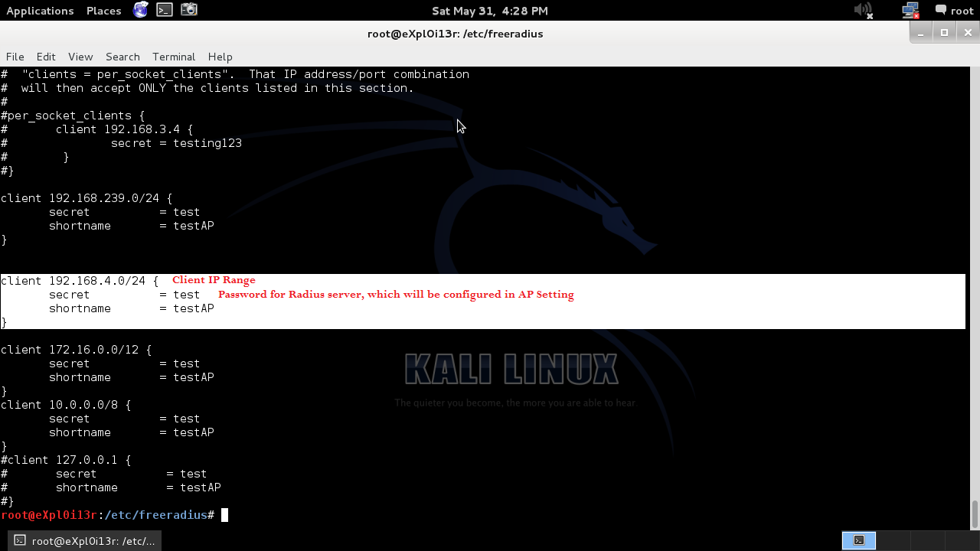Open the Terminal menu in the menu bar
The width and height of the screenshot is (980, 551).
174,57
